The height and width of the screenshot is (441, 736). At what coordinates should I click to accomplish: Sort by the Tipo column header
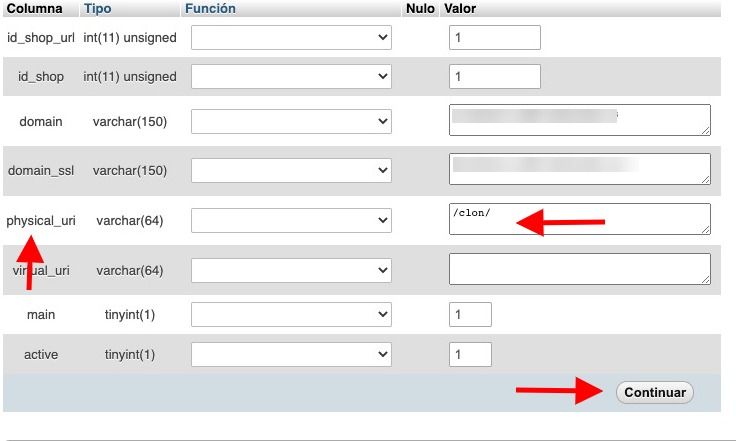98,8
